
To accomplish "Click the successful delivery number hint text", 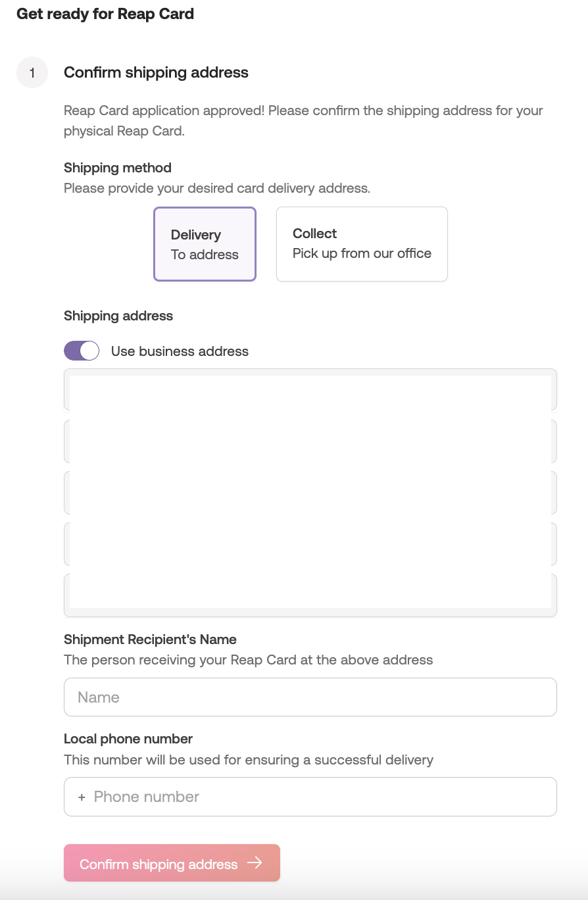I will coord(248,760).
